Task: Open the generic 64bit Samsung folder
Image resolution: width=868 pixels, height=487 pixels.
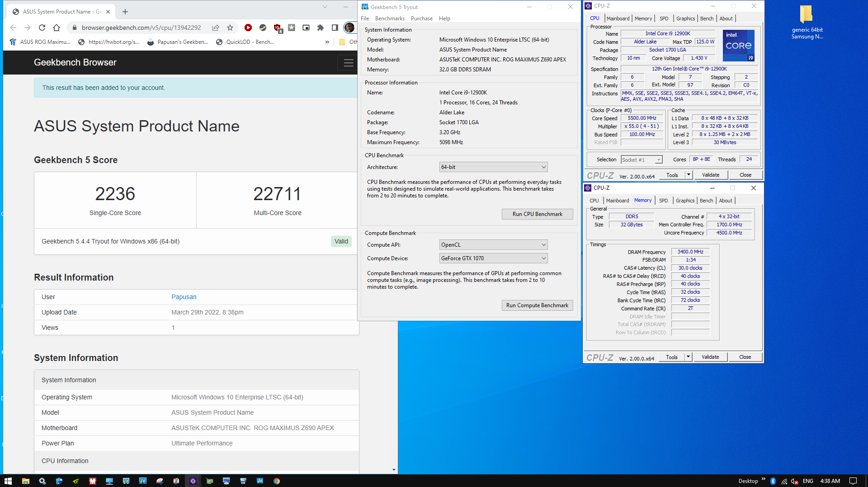Action: (x=807, y=22)
